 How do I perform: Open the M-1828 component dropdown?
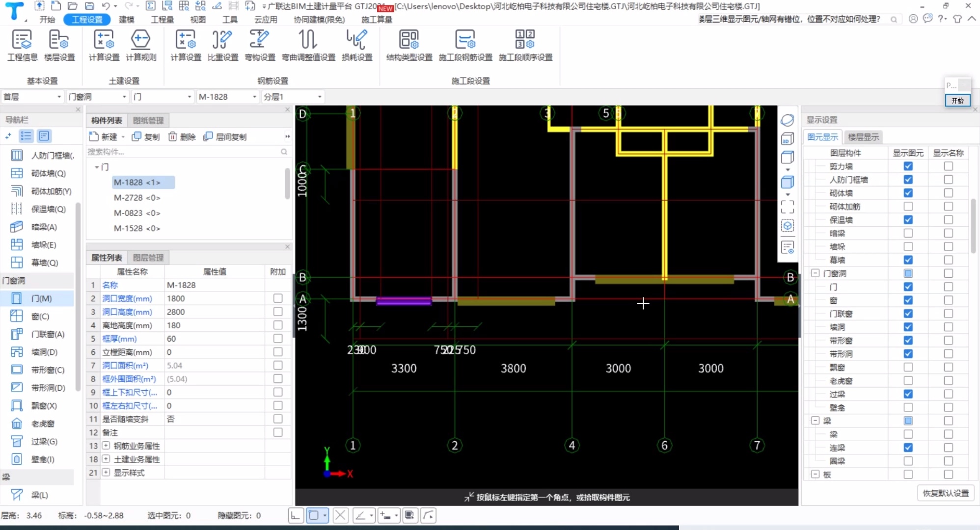coord(227,97)
